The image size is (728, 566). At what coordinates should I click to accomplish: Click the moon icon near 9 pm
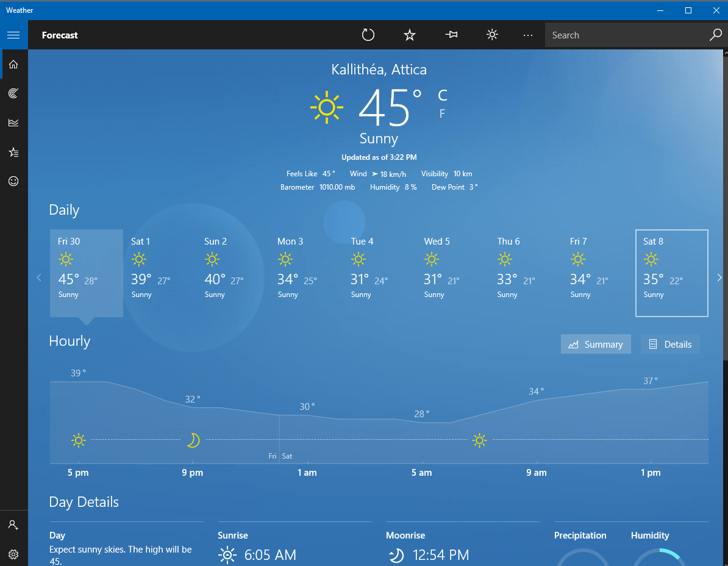coord(193,440)
